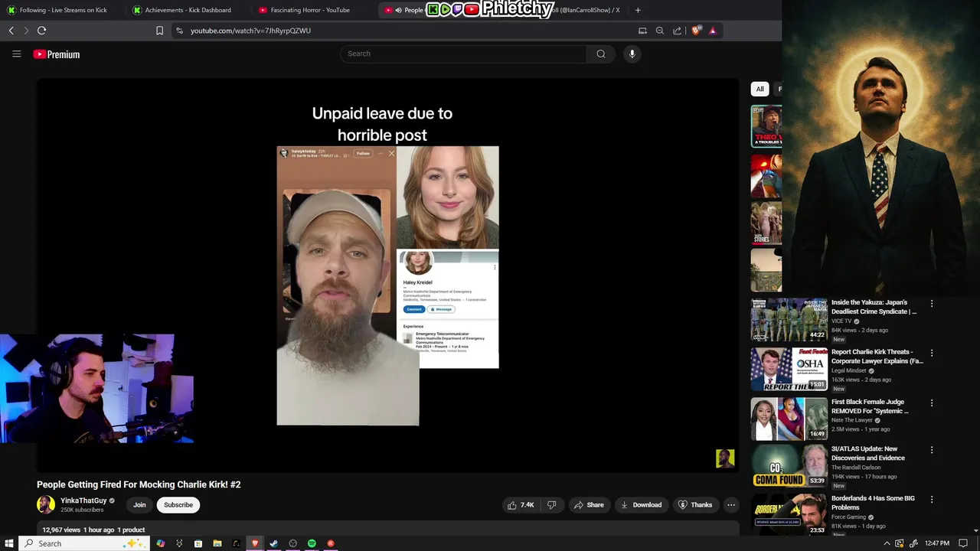Open Legal Mindset channel name
Viewport: 980px width, 551px height.
(849, 370)
